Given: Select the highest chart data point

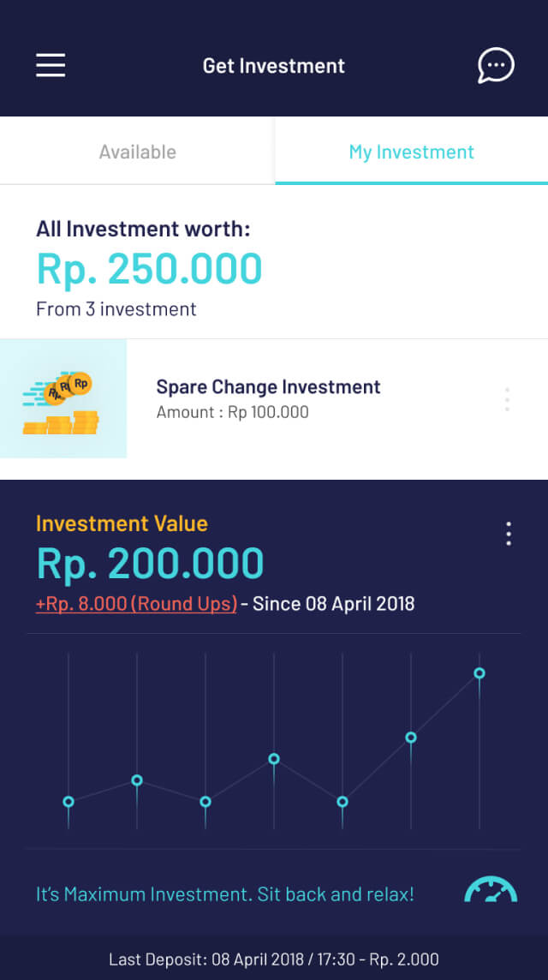Looking at the screenshot, I should [479, 673].
